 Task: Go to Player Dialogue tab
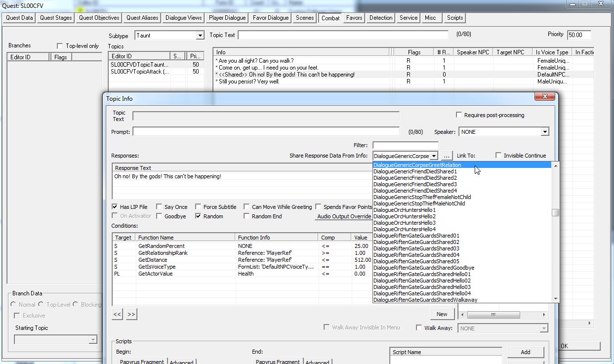[x=227, y=18]
